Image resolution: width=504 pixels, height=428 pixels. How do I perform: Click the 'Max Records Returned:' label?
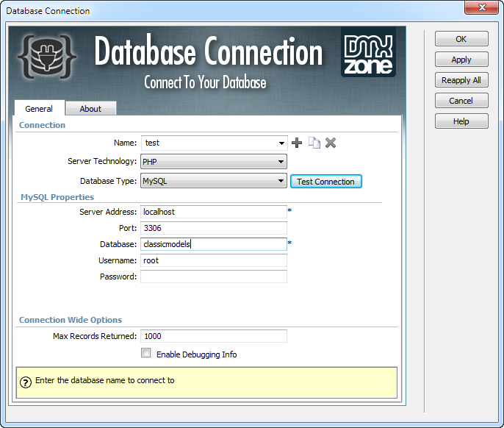[95, 336]
